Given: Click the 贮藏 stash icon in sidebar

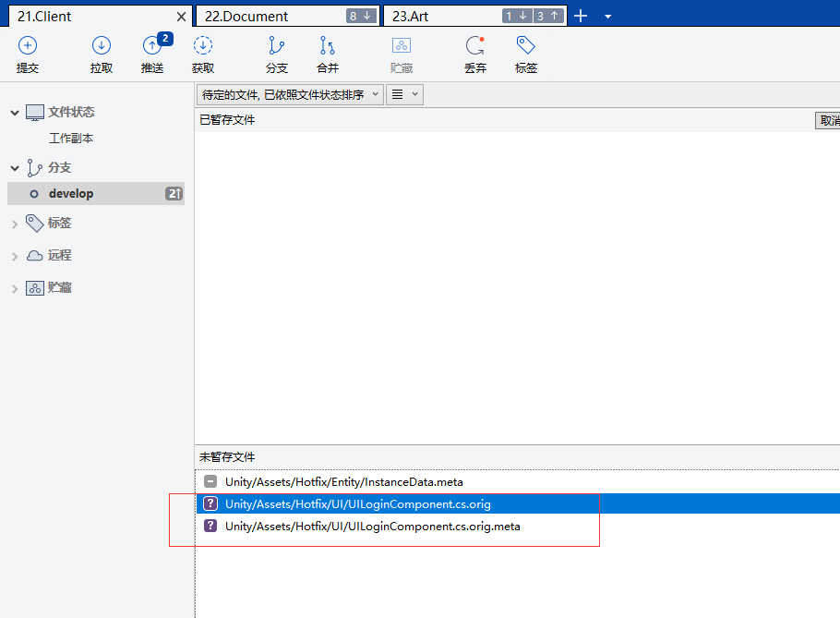Looking at the screenshot, I should click(x=35, y=288).
